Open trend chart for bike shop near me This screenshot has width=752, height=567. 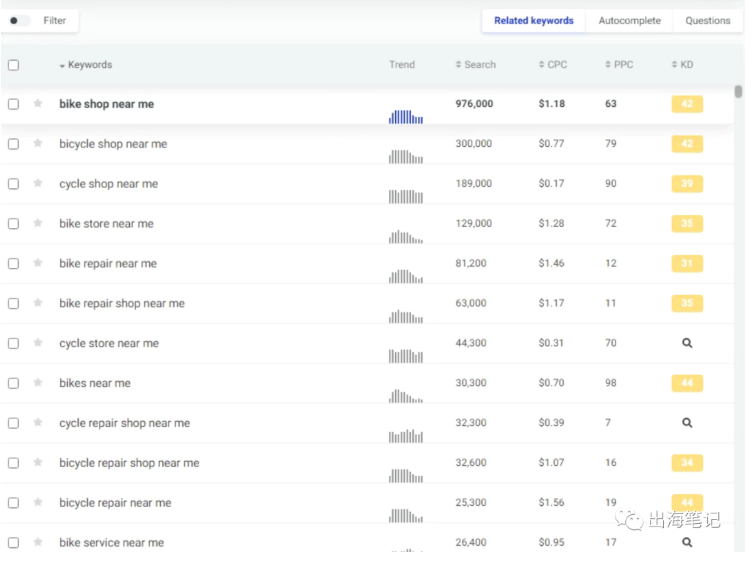coord(406,117)
